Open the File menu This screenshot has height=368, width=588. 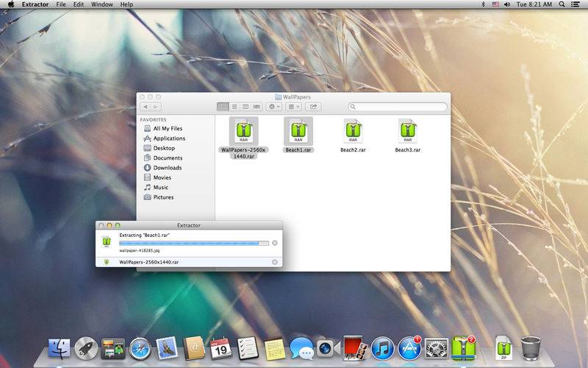(x=61, y=4)
